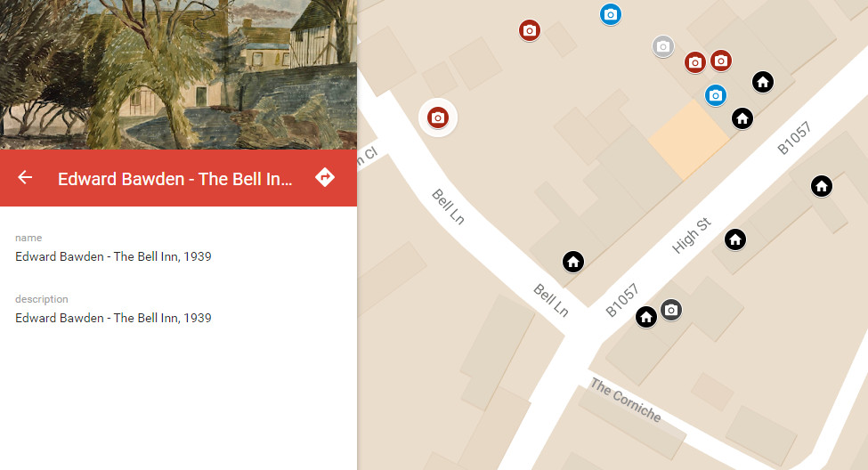Select the highlighted red camera marker near Bell Ln
The width and height of the screenshot is (868, 470).
(438, 117)
